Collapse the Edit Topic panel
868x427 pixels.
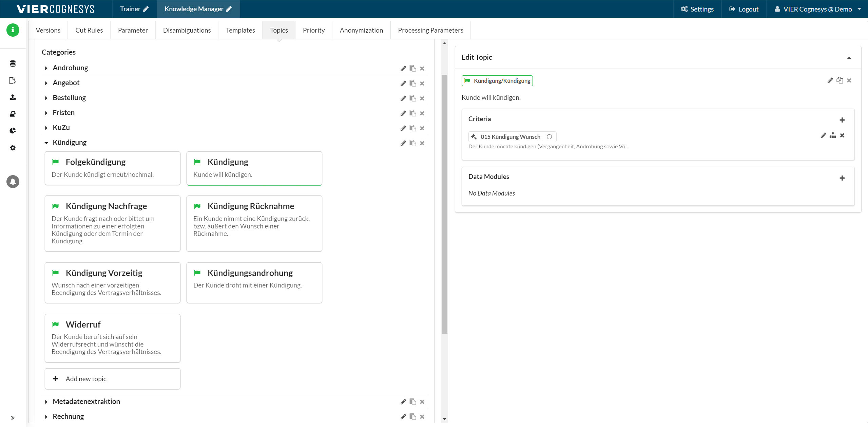click(x=849, y=58)
